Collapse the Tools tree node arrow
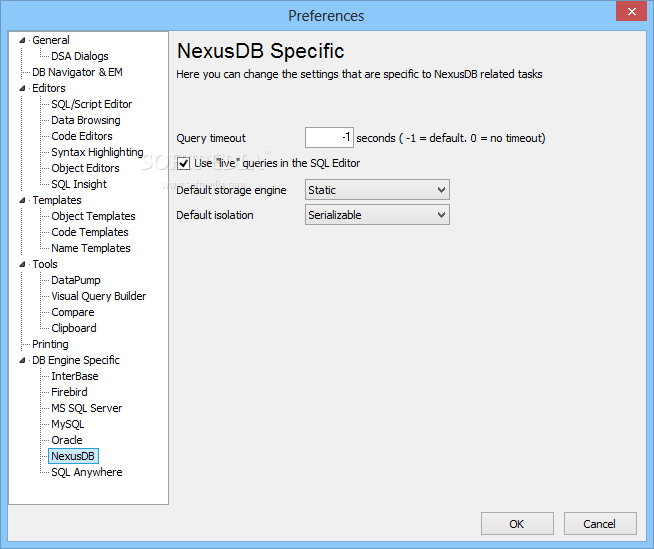Screen dimensions: 654x549 pyautogui.click(x=22, y=264)
